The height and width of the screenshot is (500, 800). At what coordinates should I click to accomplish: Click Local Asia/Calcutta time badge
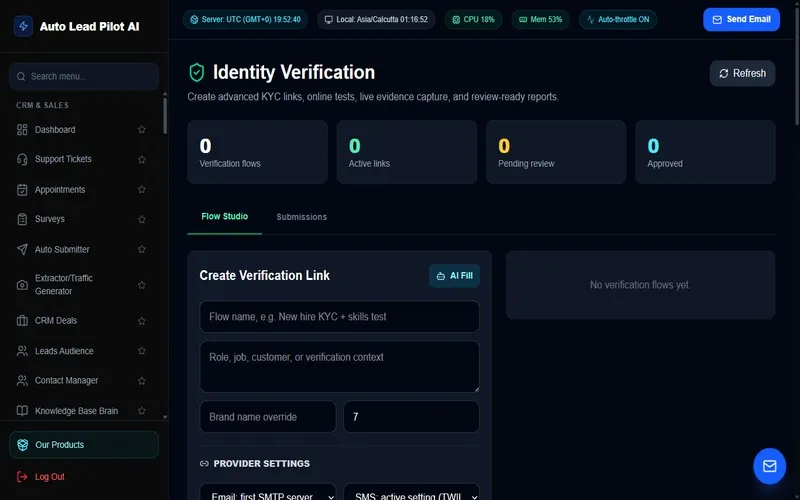[376, 19]
